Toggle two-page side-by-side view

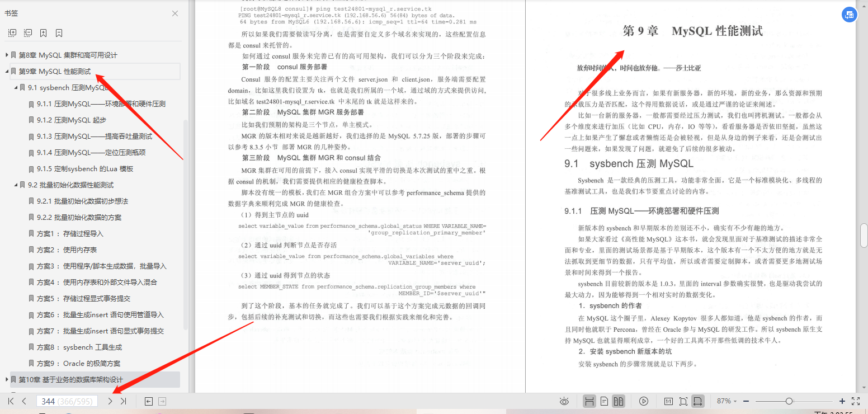(x=618, y=401)
